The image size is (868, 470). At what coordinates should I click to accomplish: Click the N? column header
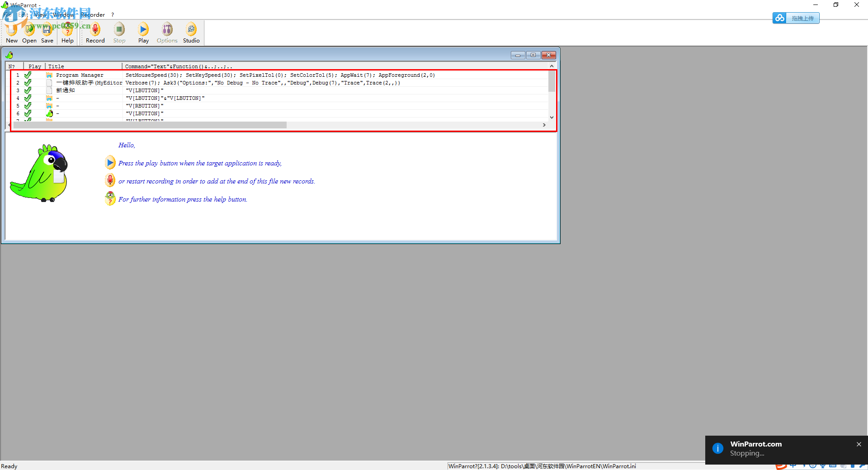pos(14,66)
